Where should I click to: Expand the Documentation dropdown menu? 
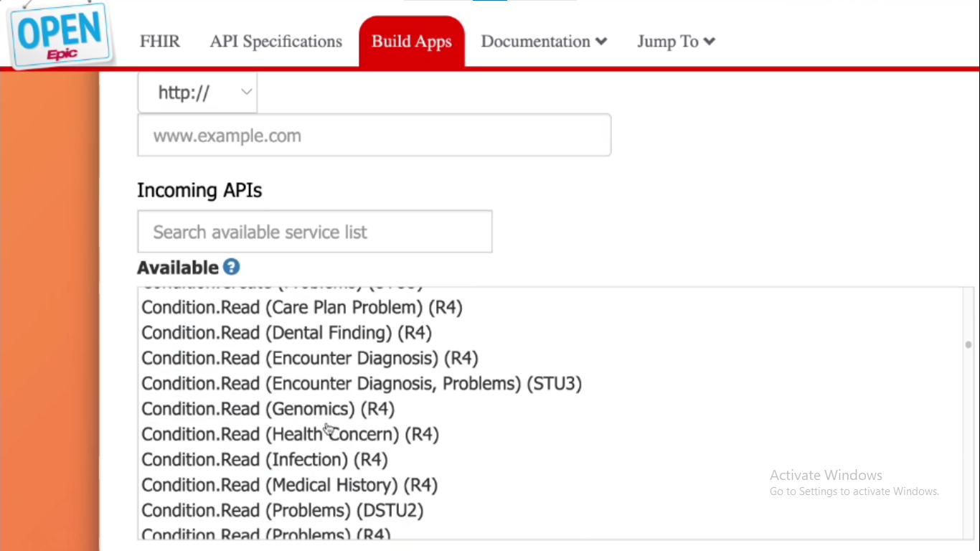[x=544, y=42]
